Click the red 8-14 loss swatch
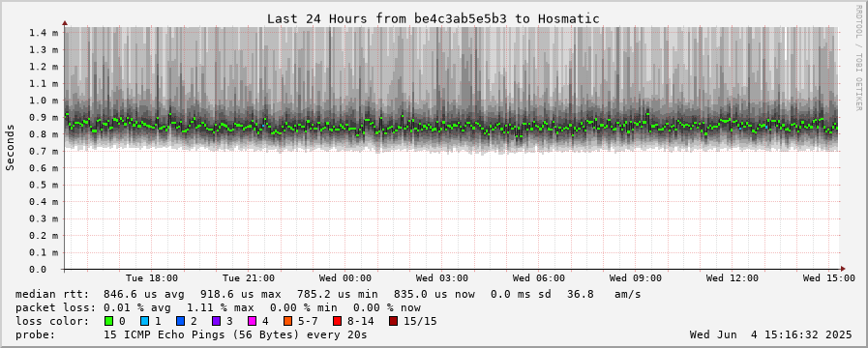Viewport: 868px width, 348px height. (x=337, y=321)
